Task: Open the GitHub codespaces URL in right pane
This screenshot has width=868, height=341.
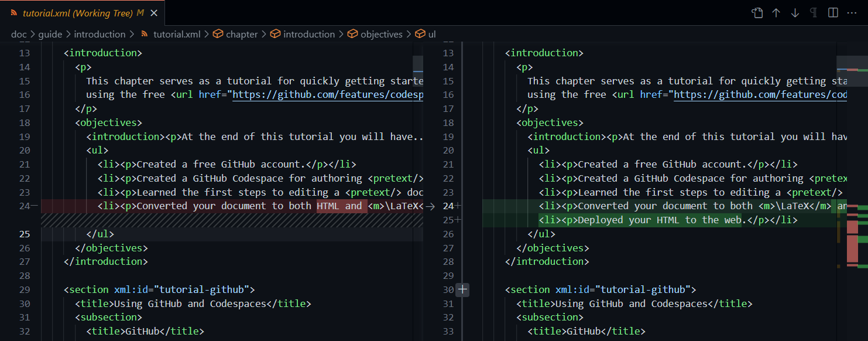Action: coord(761,94)
